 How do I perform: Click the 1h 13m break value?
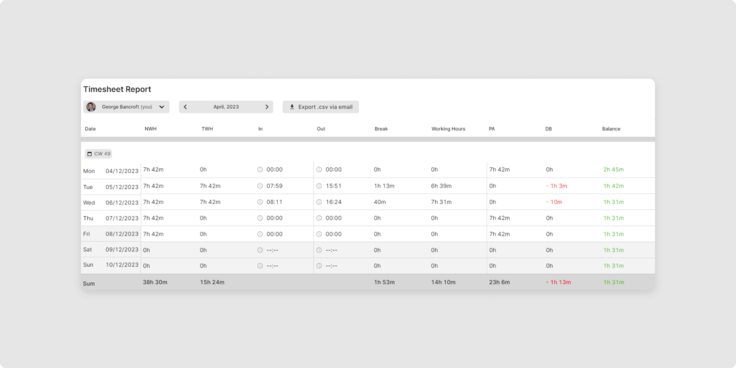pos(384,186)
